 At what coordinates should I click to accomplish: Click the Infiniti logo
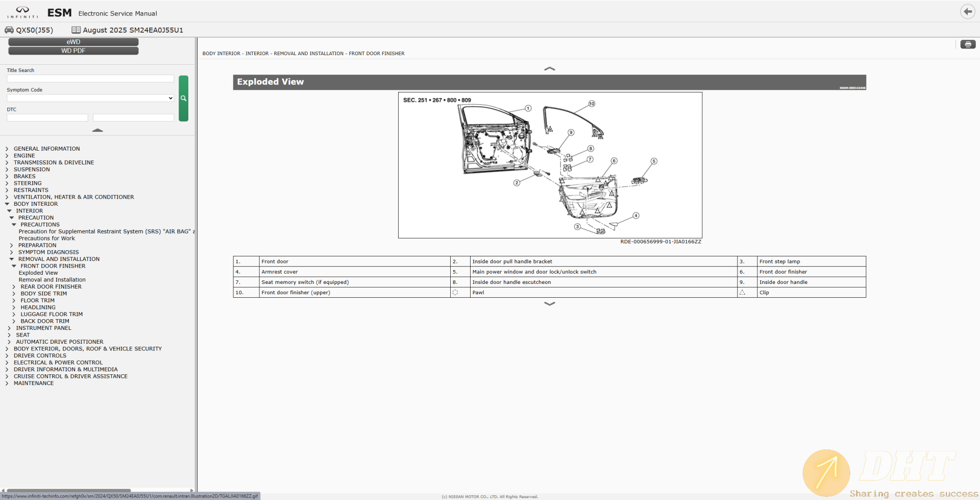22,12
